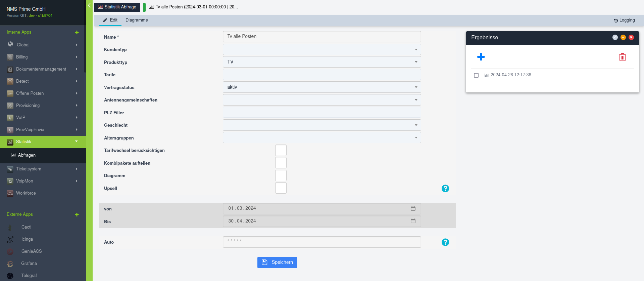The height and width of the screenshot is (281, 644).
Task: Click plus icon next to Interne Apps
Action: point(77,32)
